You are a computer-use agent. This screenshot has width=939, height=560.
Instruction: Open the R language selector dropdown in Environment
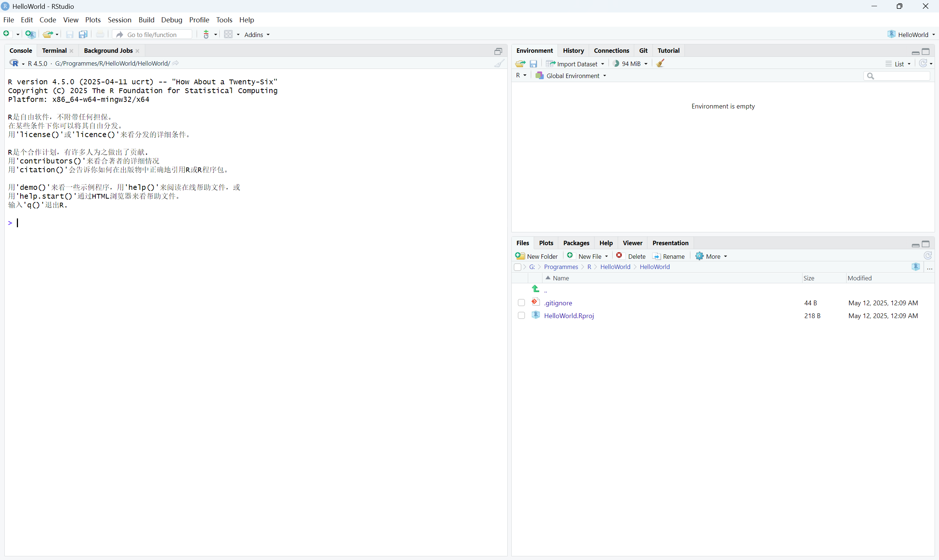522,75
